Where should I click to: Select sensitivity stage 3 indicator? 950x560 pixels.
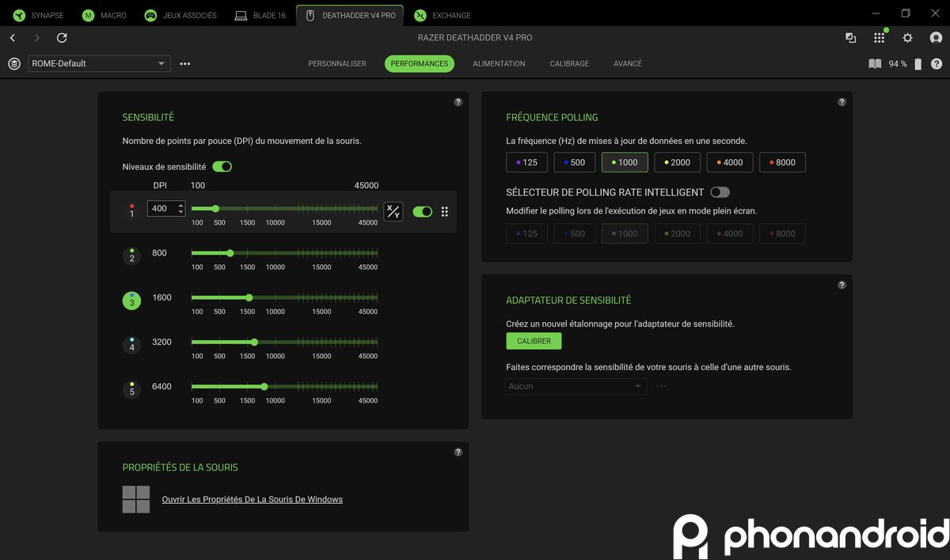(131, 301)
